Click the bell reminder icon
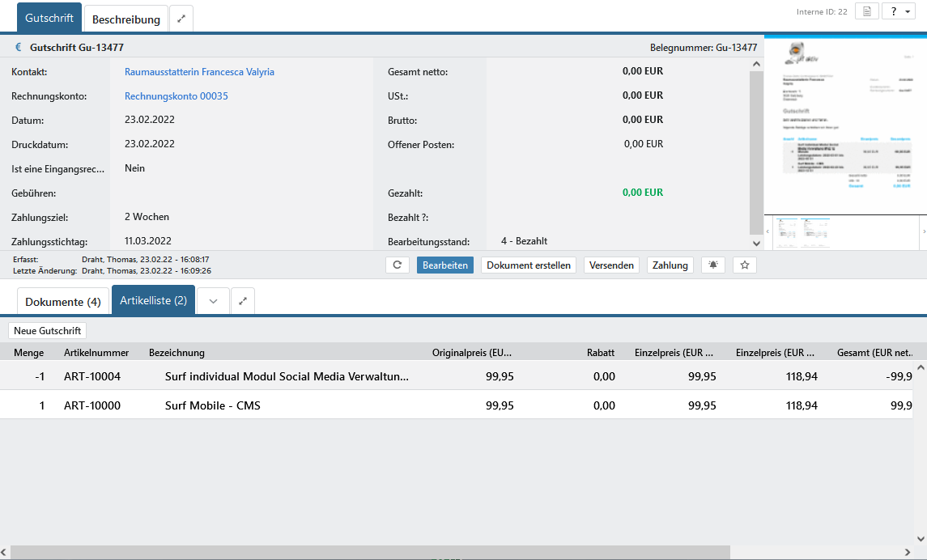 click(712, 265)
